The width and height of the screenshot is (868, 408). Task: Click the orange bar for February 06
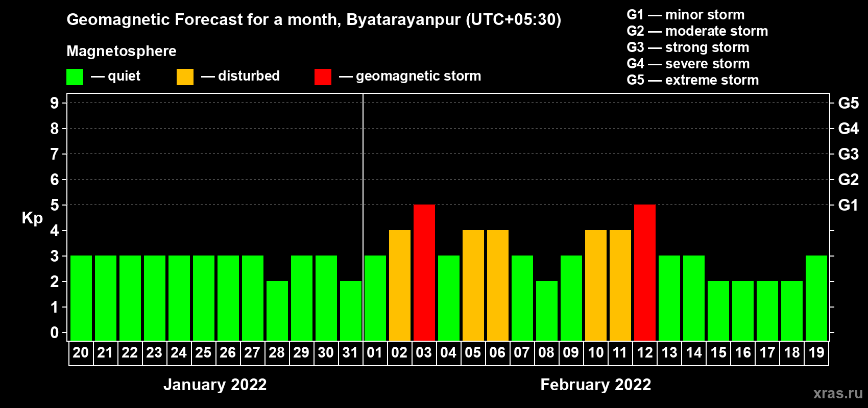coord(498,285)
